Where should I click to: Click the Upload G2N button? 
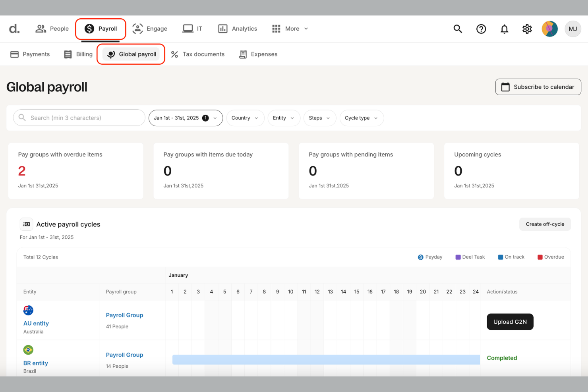point(510,322)
